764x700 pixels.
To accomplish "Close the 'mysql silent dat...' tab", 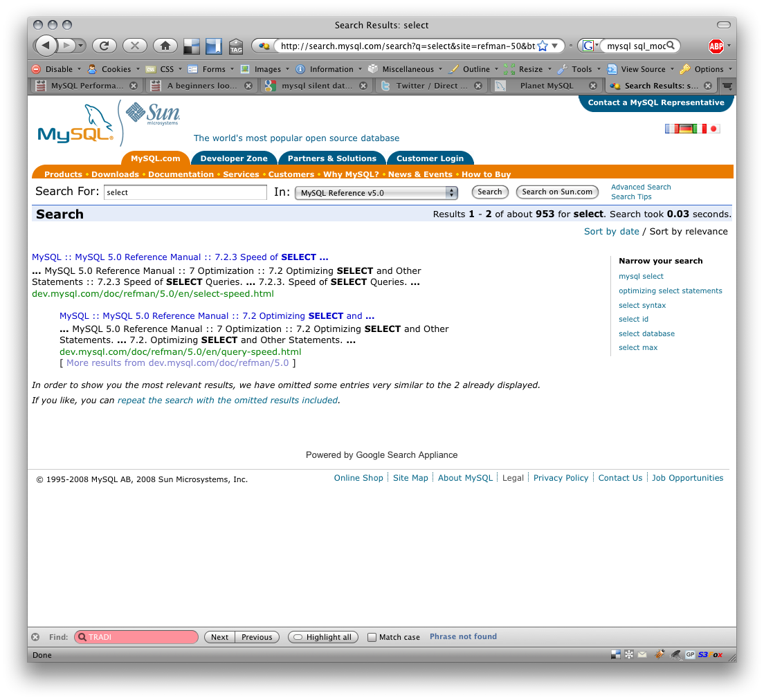I will [363, 86].
